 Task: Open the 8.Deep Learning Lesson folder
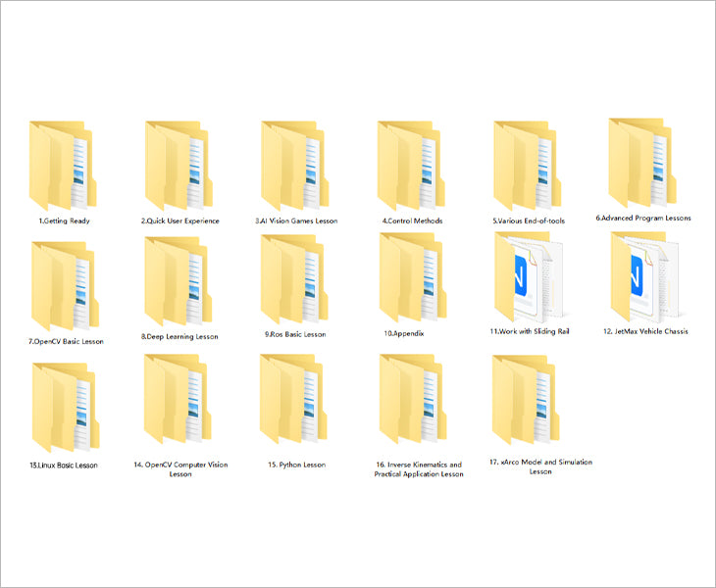178,280
